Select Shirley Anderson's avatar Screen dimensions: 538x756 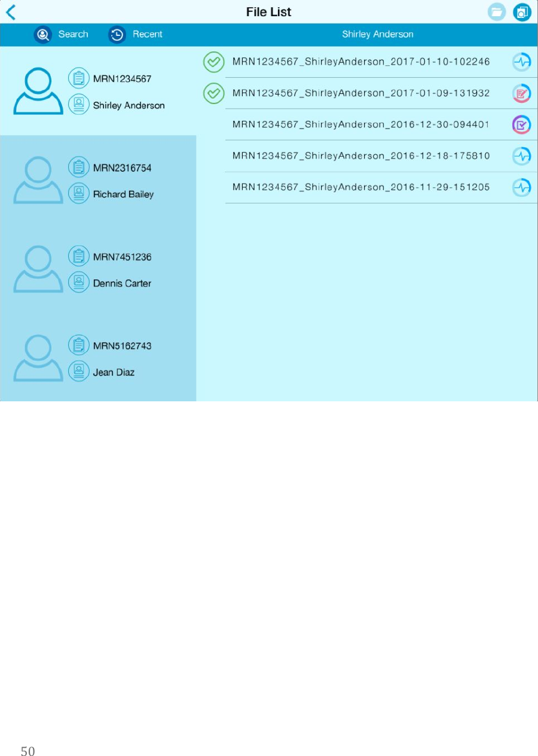tap(38, 91)
